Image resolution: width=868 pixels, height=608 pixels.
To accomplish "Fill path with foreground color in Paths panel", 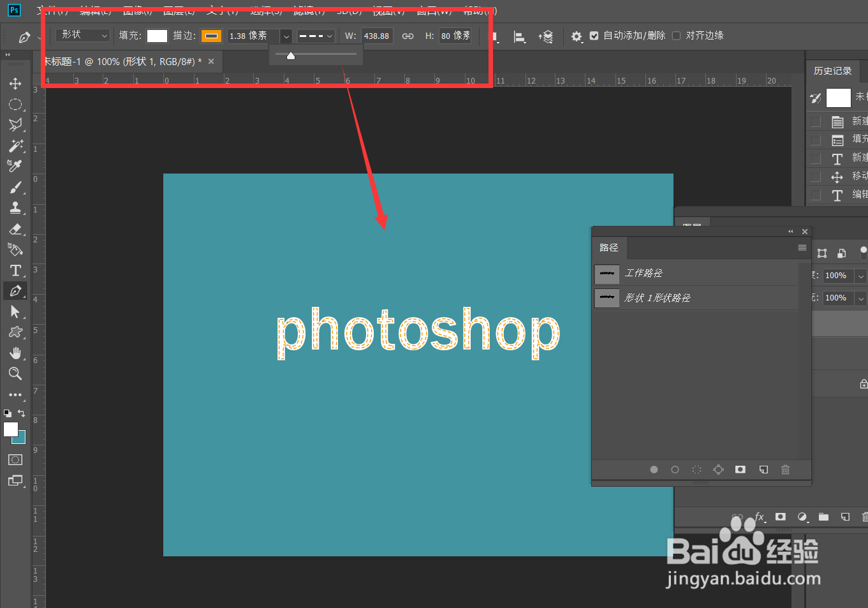I will [654, 470].
